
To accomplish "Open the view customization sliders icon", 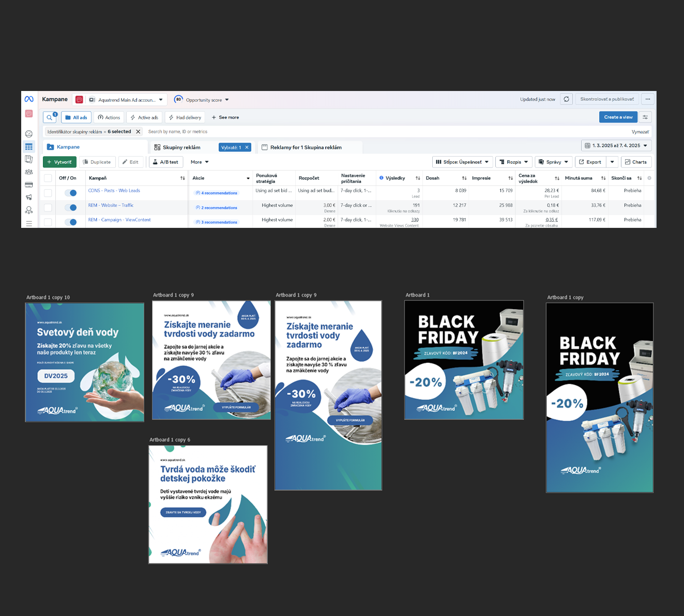I will (x=645, y=117).
